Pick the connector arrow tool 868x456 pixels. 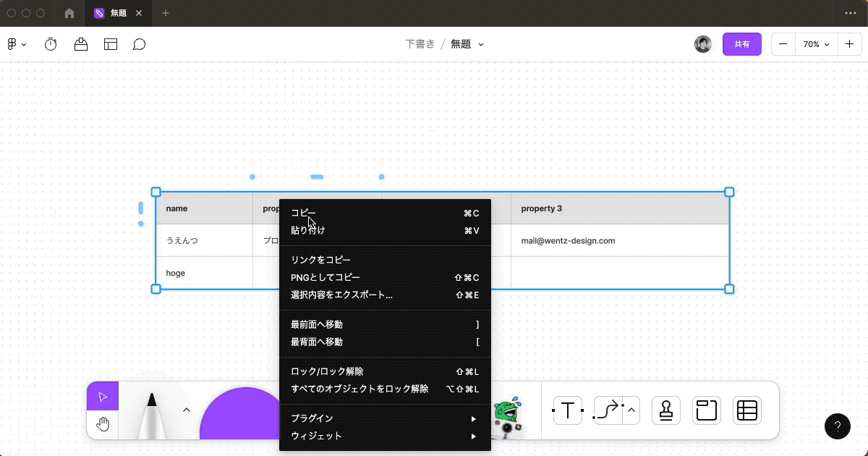[608, 410]
